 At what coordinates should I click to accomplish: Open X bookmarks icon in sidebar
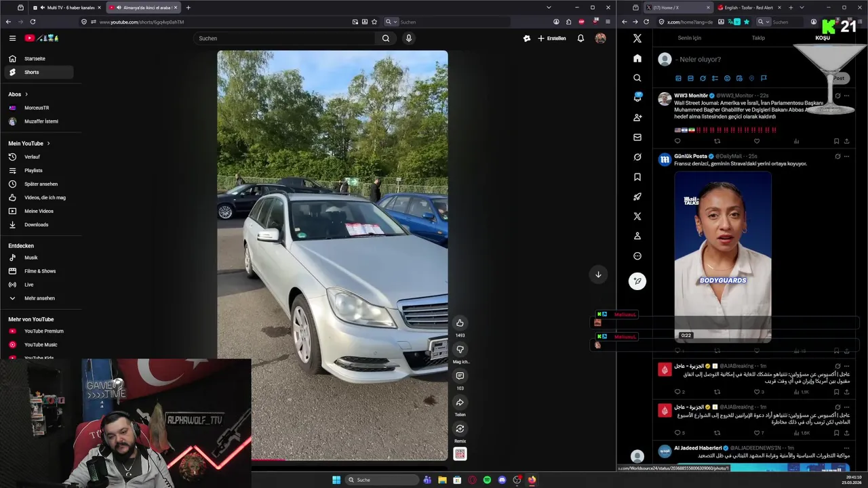click(637, 177)
